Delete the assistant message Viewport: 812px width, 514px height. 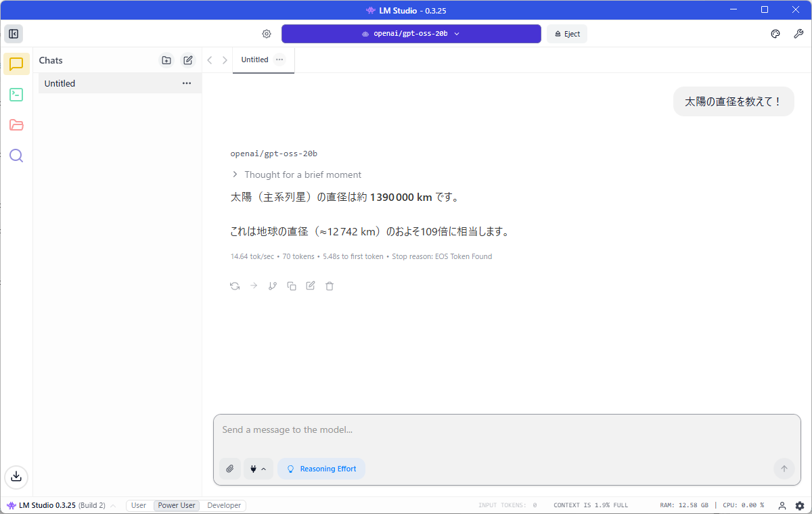pos(330,286)
